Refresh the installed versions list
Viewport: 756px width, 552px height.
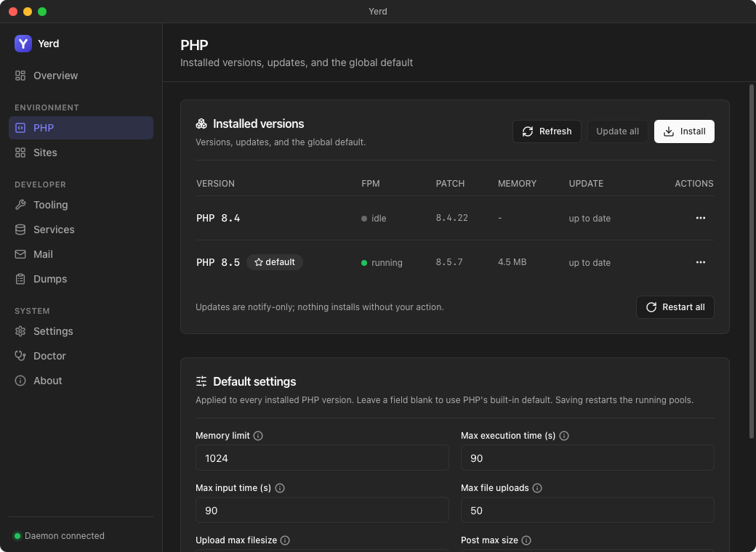point(547,131)
